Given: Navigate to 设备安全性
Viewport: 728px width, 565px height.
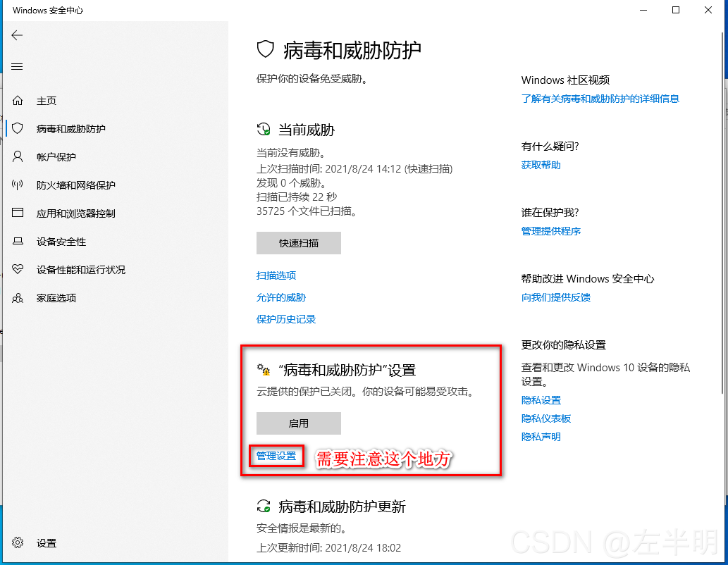Looking at the screenshot, I should 61,242.
